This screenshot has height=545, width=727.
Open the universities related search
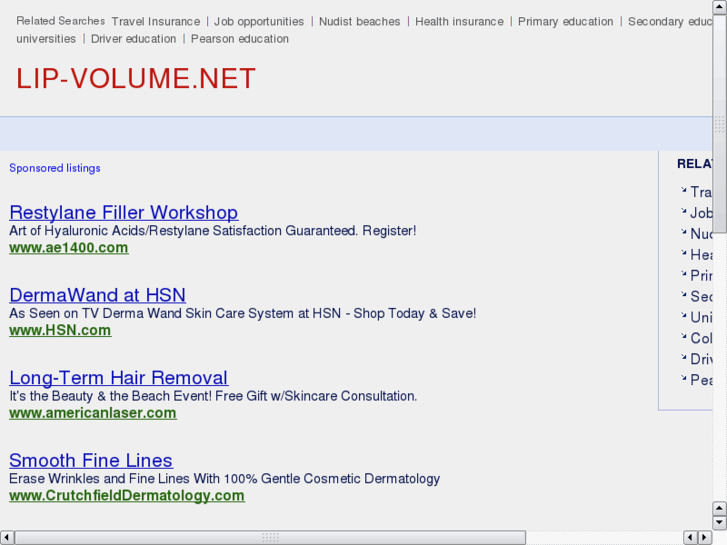pyautogui.click(x=46, y=38)
